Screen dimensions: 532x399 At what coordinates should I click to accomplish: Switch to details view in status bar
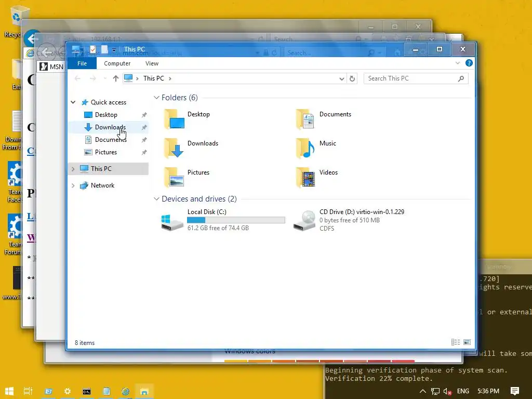click(455, 342)
